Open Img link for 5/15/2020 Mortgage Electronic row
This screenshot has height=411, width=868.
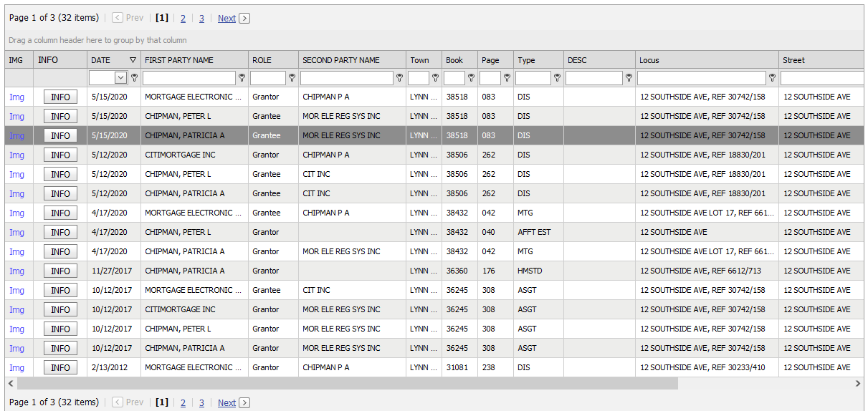coord(16,97)
